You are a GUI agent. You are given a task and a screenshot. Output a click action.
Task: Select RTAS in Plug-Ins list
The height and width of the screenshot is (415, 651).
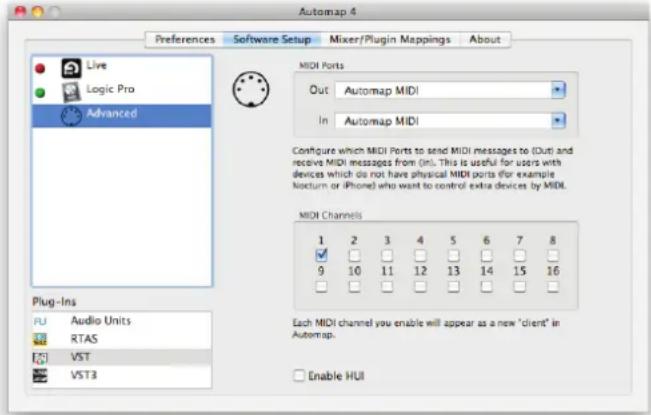click(122, 339)
